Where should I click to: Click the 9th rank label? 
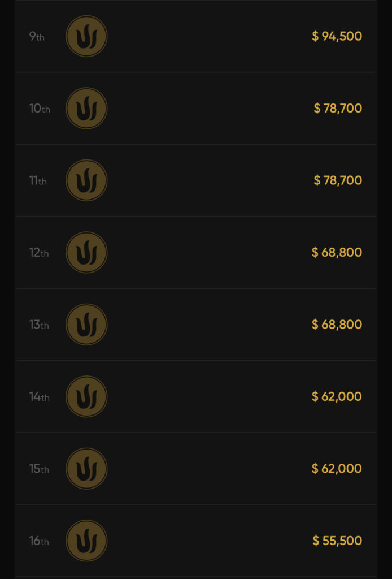[37, 37]
